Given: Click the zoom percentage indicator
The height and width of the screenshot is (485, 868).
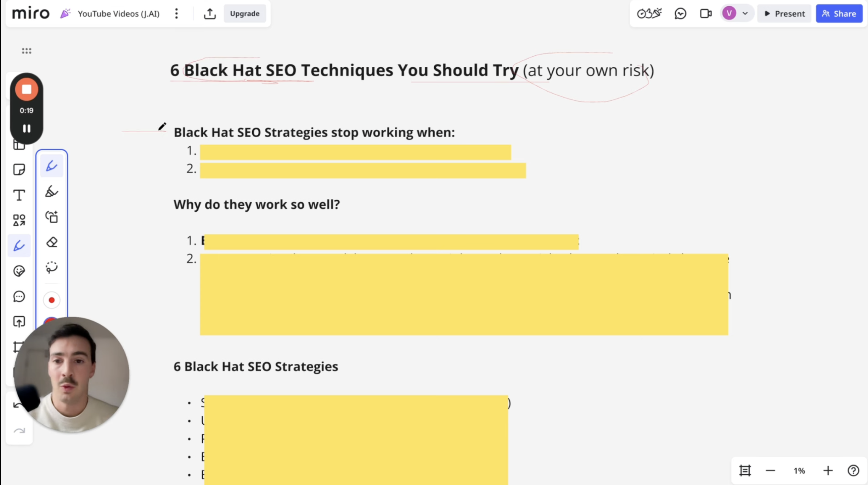Looking at the screenshot, I should pyautogui.click(x=799, y=470).
